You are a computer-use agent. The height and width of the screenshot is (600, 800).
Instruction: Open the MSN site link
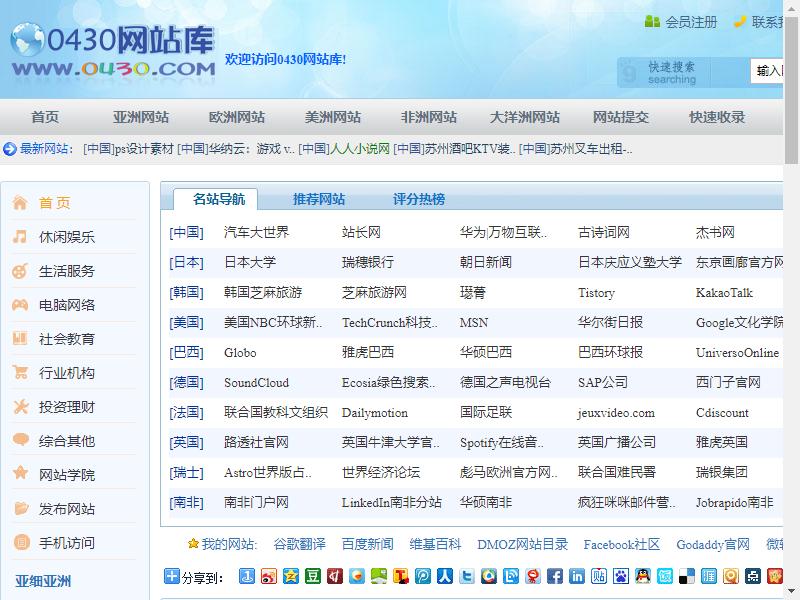click(474, 322)
